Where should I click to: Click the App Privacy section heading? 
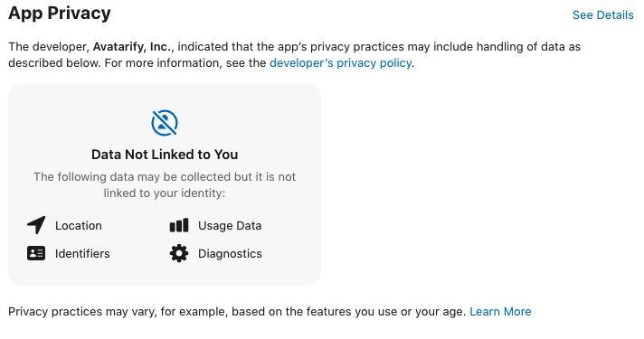coord(60,14)
